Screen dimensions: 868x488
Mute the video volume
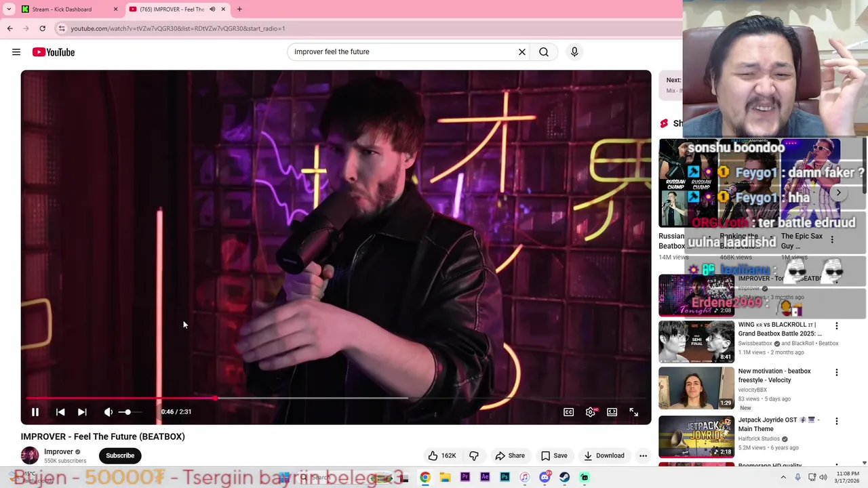click(x=108, y=411)
